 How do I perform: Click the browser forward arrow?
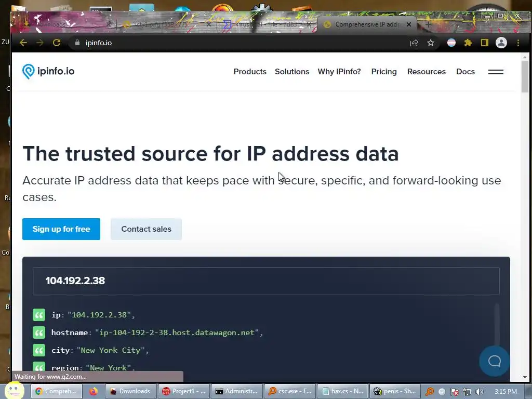point(39,43)
